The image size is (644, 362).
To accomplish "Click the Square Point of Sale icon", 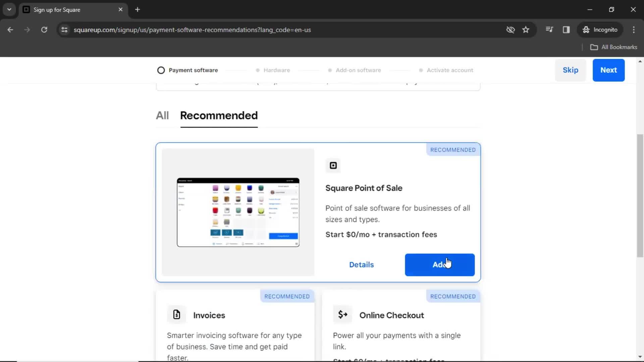I will 333,165.
